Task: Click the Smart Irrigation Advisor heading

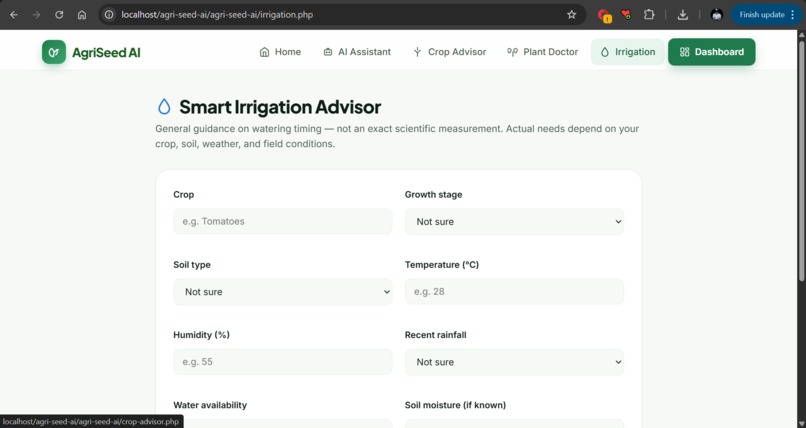Action: [280, 107]
